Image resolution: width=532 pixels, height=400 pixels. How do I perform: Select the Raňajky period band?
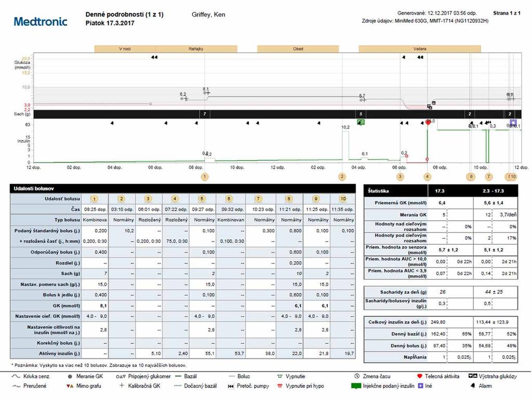pos(196,49)
